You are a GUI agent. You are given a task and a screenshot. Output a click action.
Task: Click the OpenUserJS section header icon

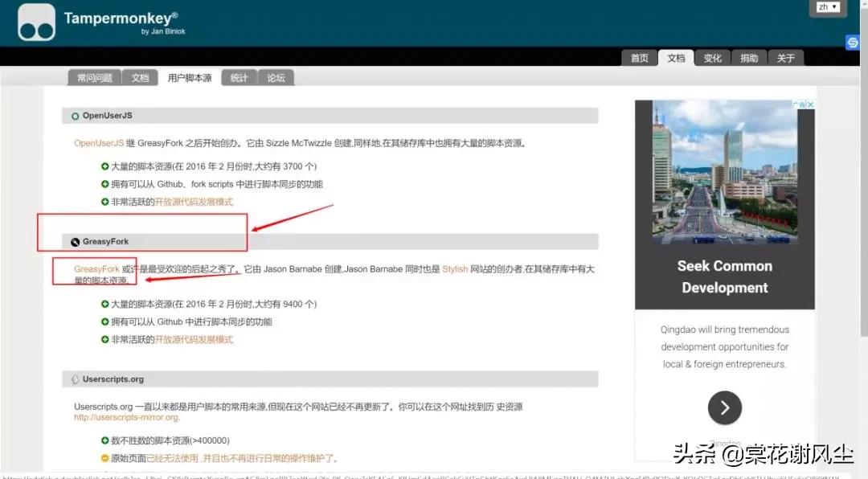(x=76, y=117)
